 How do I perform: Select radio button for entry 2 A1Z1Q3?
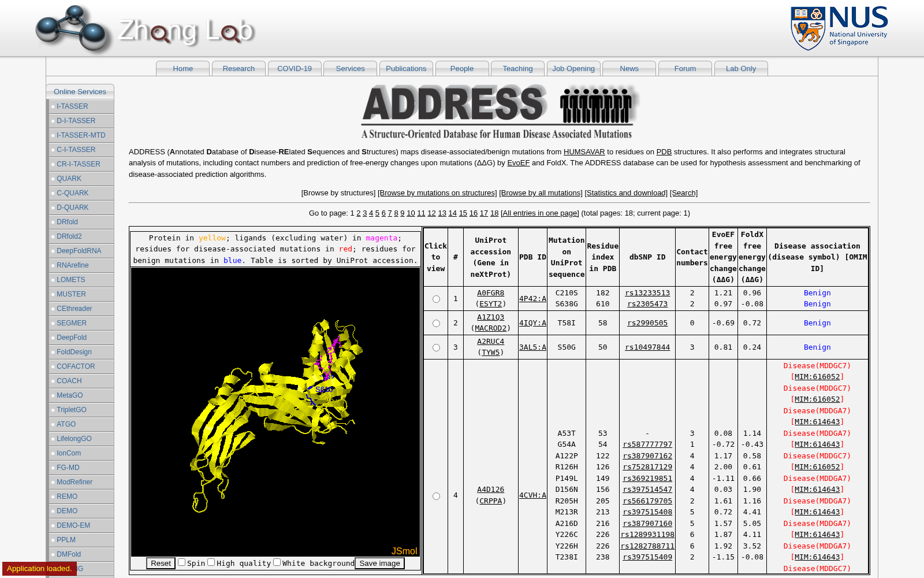[x=436, y=323]
